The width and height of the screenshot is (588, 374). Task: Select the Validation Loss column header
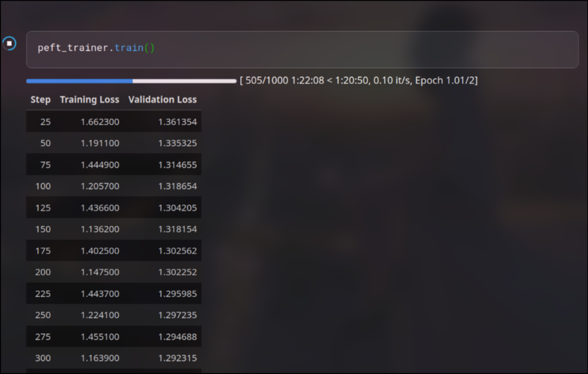click(x=162, y=100)
